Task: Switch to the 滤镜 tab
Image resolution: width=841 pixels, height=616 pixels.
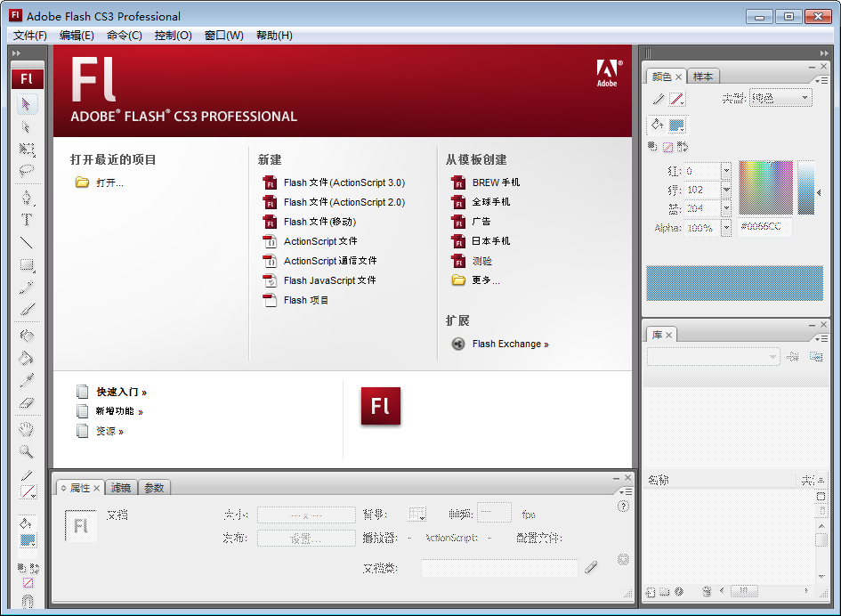Action: pos(121,488)
